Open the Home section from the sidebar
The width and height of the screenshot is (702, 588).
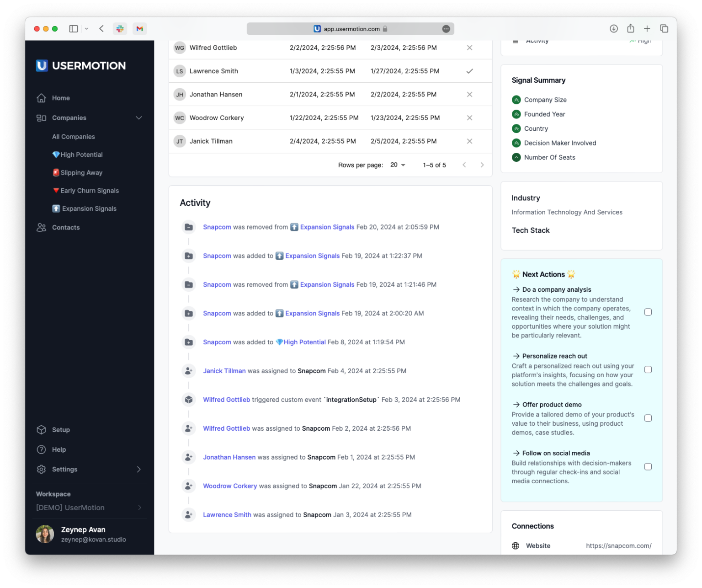(60, 98)
